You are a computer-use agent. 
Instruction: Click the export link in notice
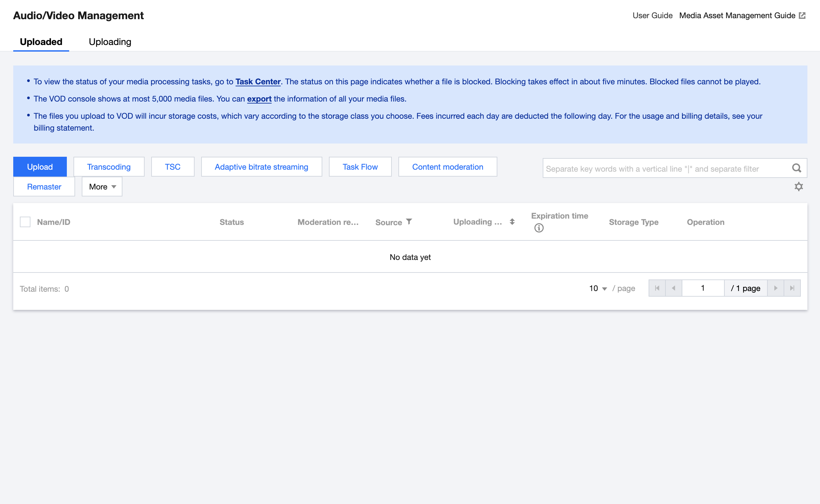[x=259, y=99]
